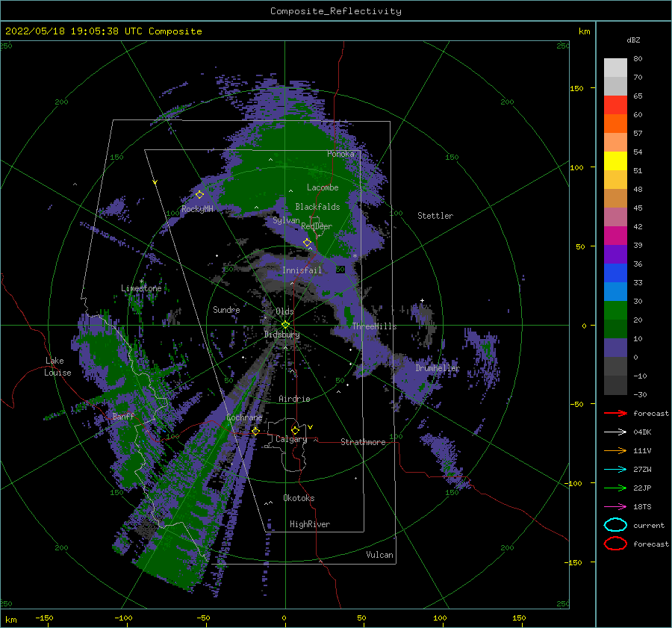Click the Lake Louise label
Image resolution: width=672 pixels, height=628 pixels.
pyautogui.click(x=57, y=367)
